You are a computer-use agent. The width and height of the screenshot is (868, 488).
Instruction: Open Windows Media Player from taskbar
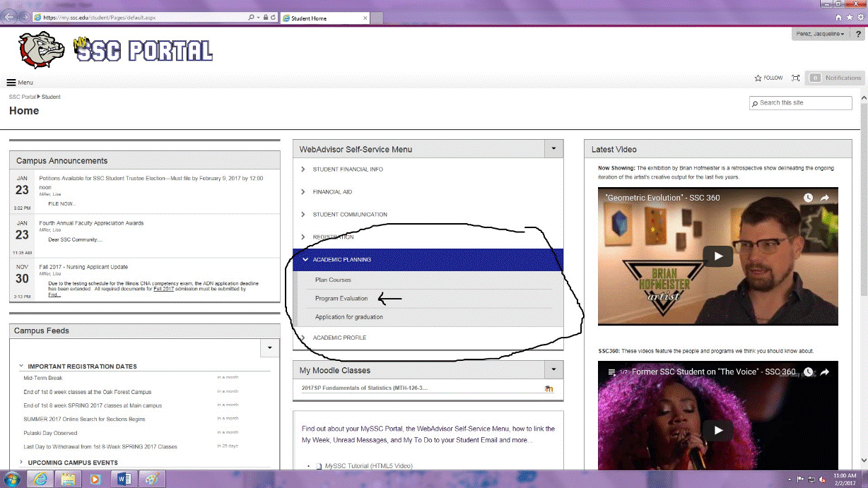point(95,479)
